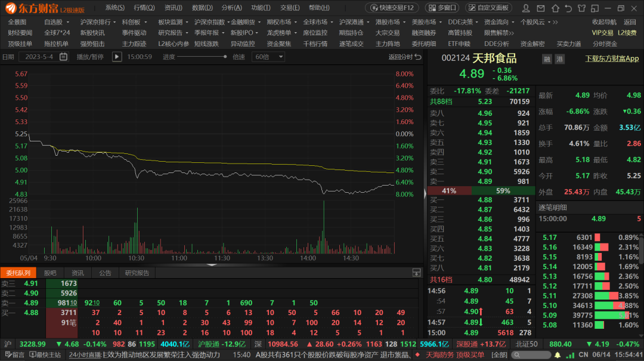Click the collapse triangle below the chart
Image resolution: width=644 pixels, height=361 pixels.
[x=212, y=265]
